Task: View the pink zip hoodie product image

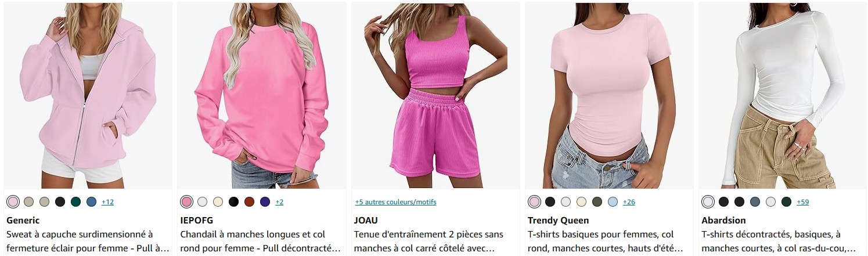Action: point(88,95)
